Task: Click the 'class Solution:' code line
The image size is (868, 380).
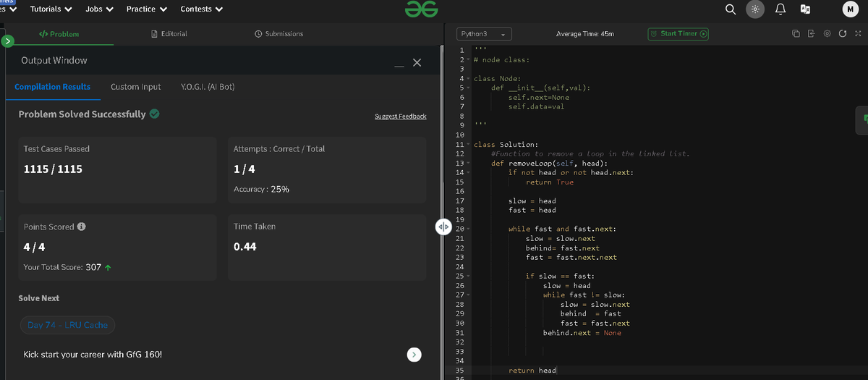Action: click(506, 145)
